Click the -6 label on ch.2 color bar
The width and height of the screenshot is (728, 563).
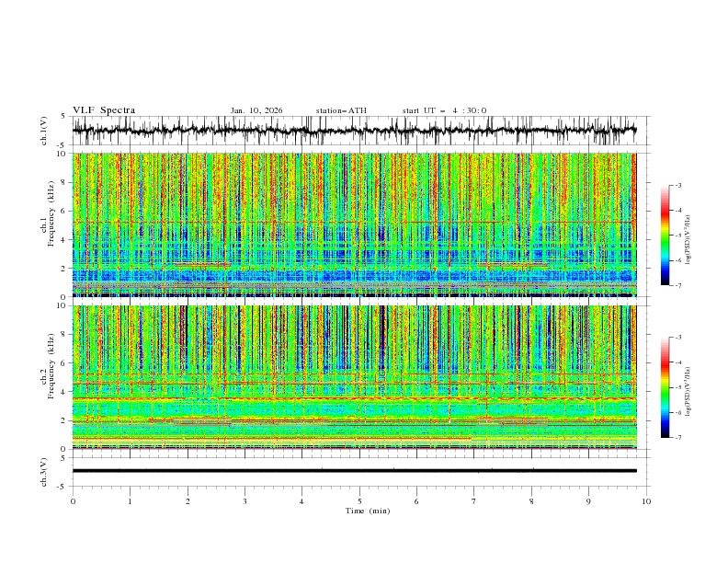678,412
